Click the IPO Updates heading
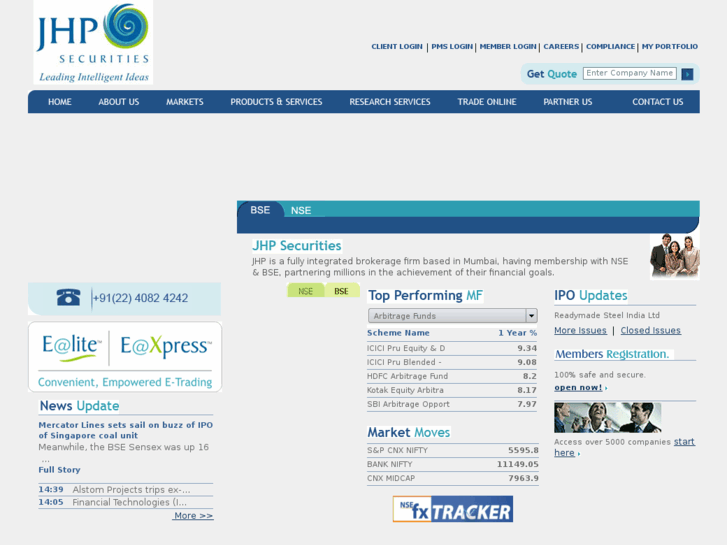Image resolution: width=727 pixels, height=545 pixels. pos(591,295)
